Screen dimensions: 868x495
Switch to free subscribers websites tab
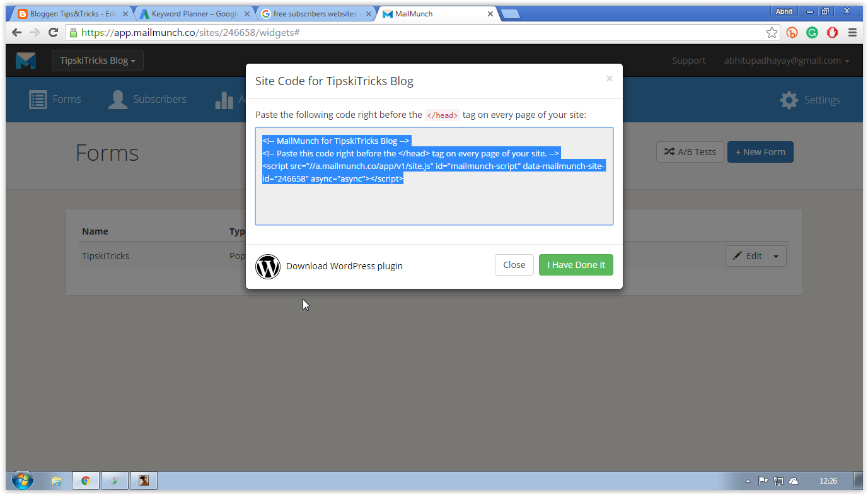coord(315,13)
